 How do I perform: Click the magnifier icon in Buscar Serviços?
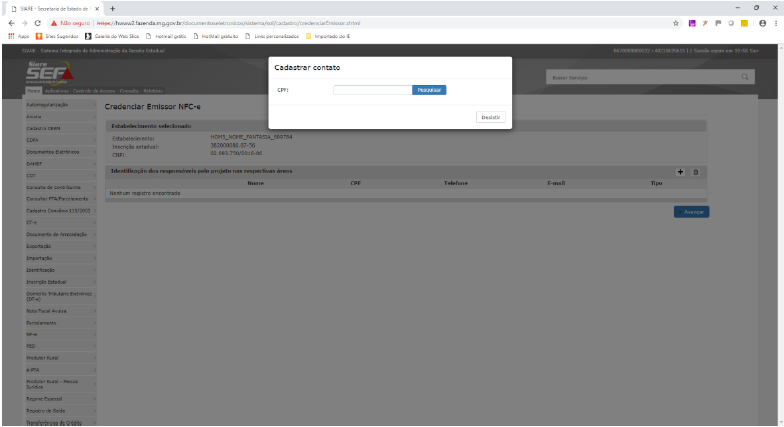tap(746, 77)
